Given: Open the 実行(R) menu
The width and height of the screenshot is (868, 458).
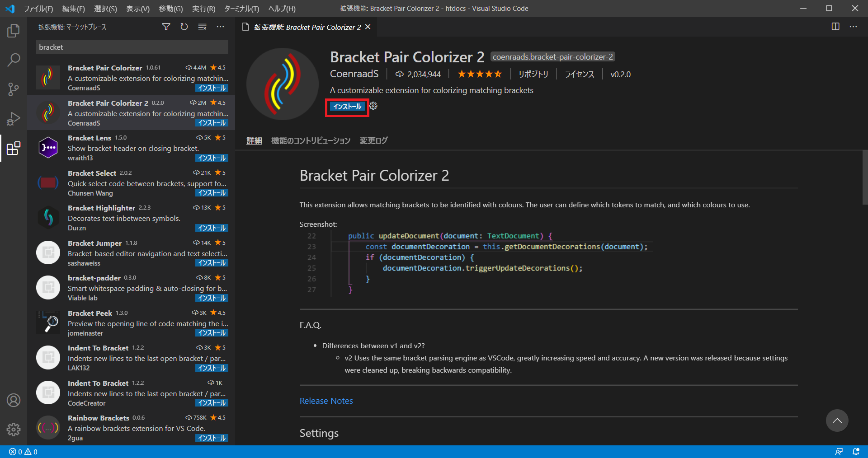Looking at the screenshot, I should [203, 9].
